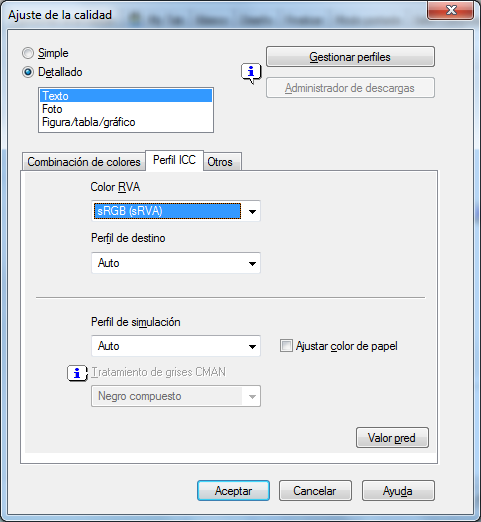
Task: Open the Otros tab
Action: [x=221, y=162]
